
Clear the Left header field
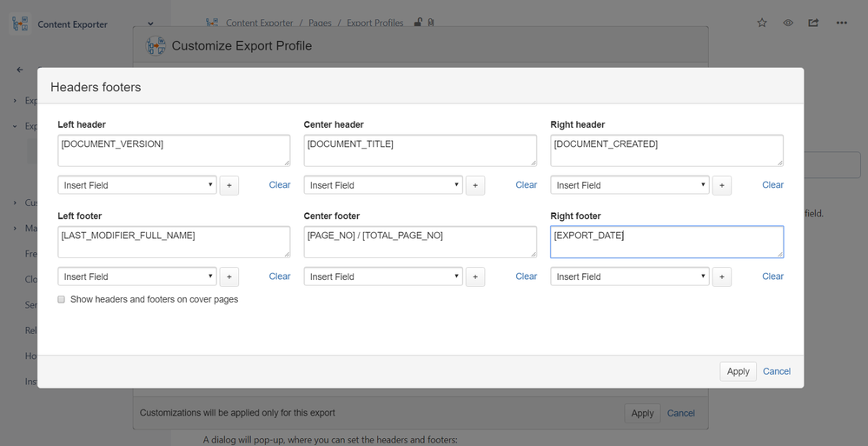280,184
